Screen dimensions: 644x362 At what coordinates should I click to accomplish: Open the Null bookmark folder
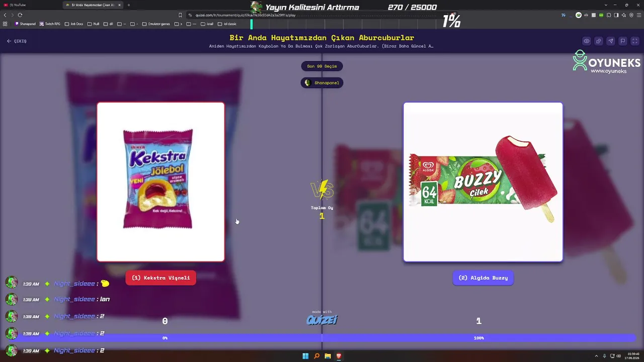tap(94, 24)
